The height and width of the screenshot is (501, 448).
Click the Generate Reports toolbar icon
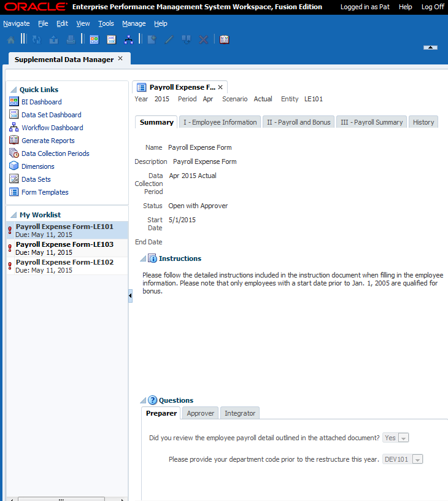(225, 40)
